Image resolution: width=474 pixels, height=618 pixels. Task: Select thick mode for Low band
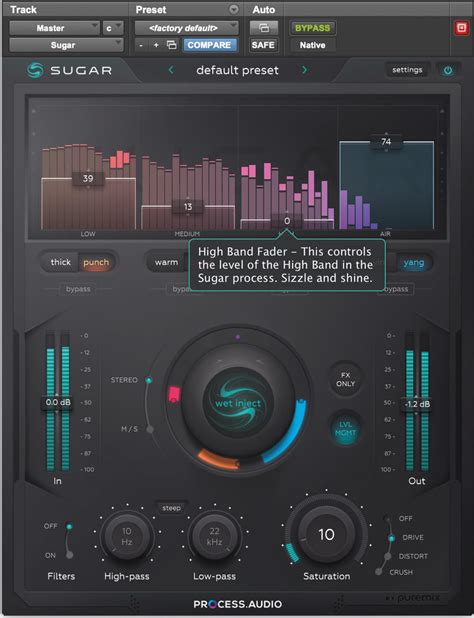(x=60, y=262)
